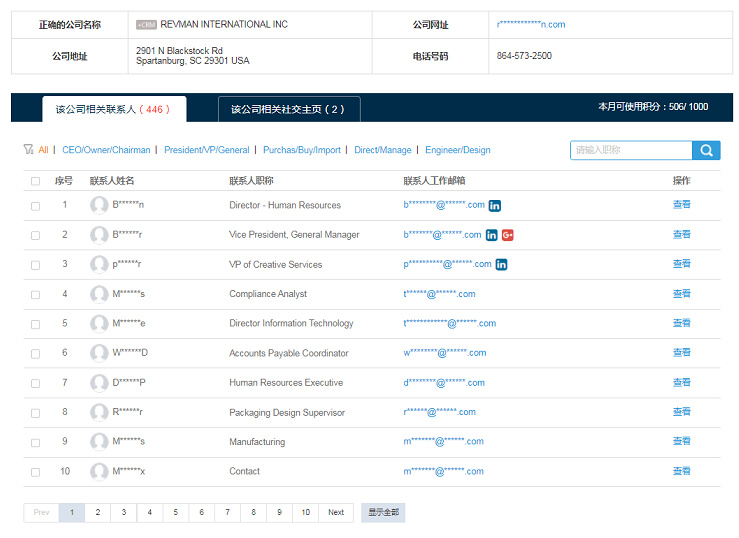This screenshot has height=538, width=739.
Task: Click masked email of Accounts Payable Coordinator
Action: (x=444, y=353)
